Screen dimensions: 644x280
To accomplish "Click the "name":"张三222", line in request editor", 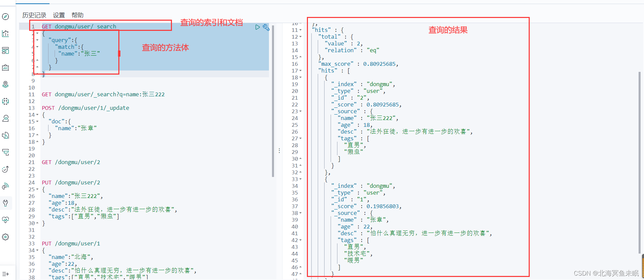I will pyautogui.click(x=75, y=196).
